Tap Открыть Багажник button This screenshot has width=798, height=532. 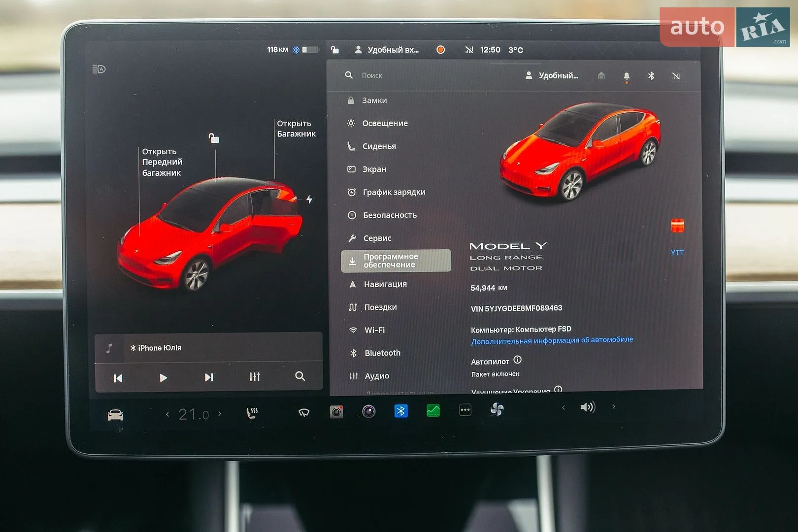[296, 129]
